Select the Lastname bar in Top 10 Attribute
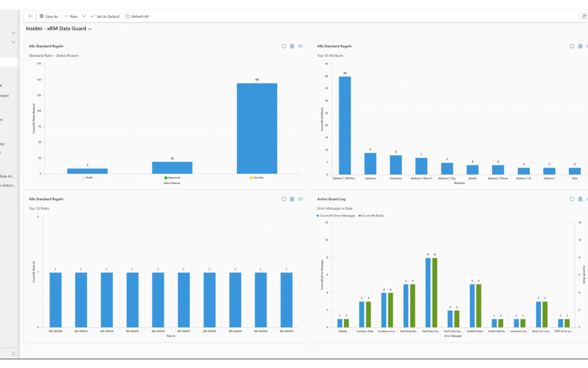The height and width of the screenshot is (368, 588). pos(370,164)
